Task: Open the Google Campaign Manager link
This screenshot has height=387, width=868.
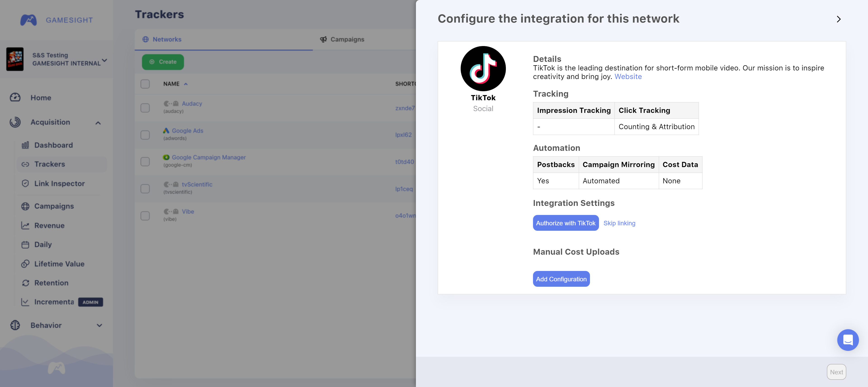Action: [209, 158]
